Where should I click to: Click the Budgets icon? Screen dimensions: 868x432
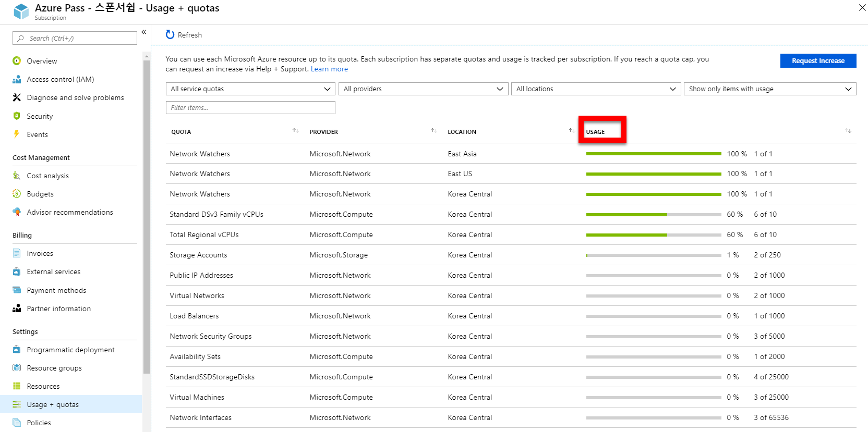pos(17,194)
